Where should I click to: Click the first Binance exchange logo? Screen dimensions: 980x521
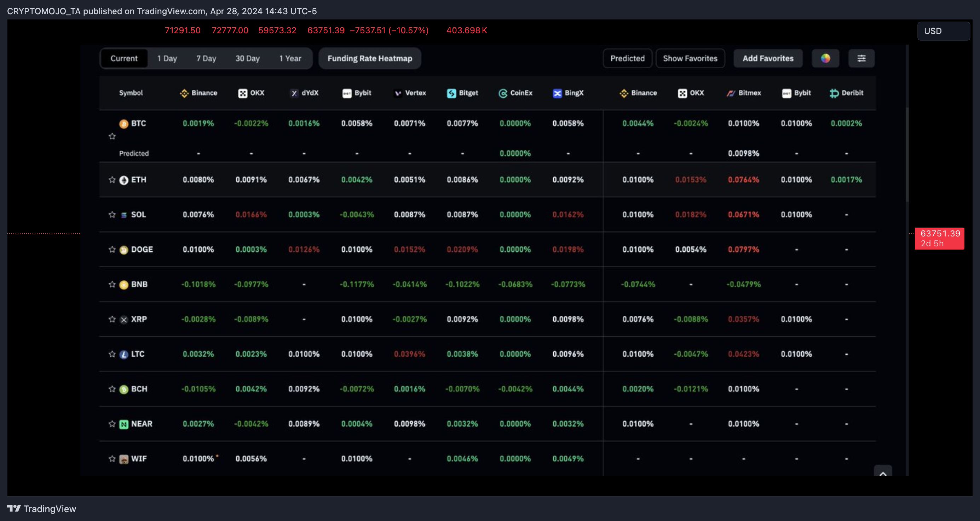coord(185,93)
